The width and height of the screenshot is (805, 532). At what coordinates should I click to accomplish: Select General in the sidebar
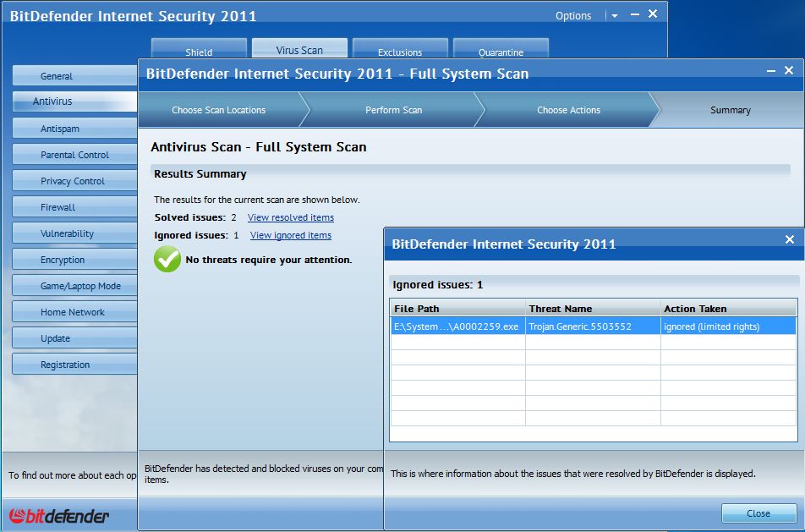pyautogui.click(x=75, y=75)
